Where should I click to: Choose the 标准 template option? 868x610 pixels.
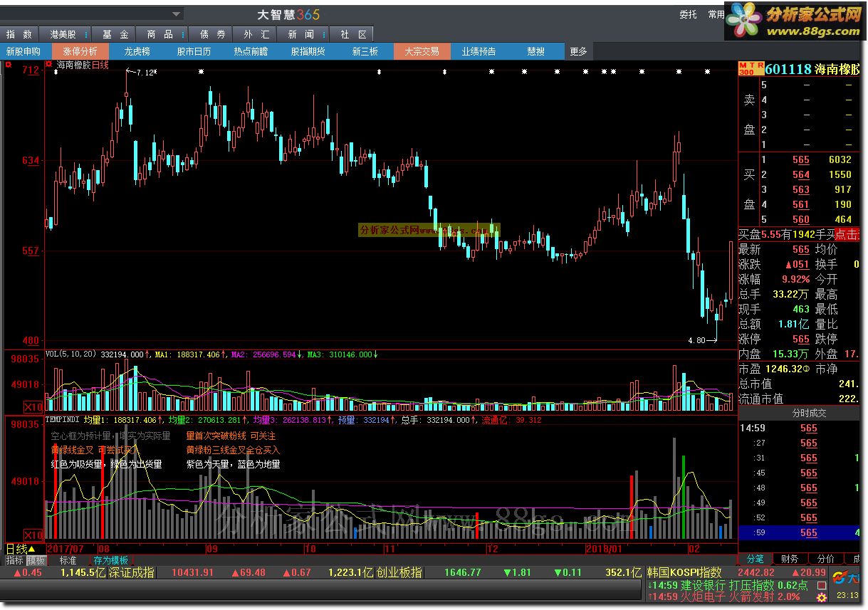click(68, 560)
